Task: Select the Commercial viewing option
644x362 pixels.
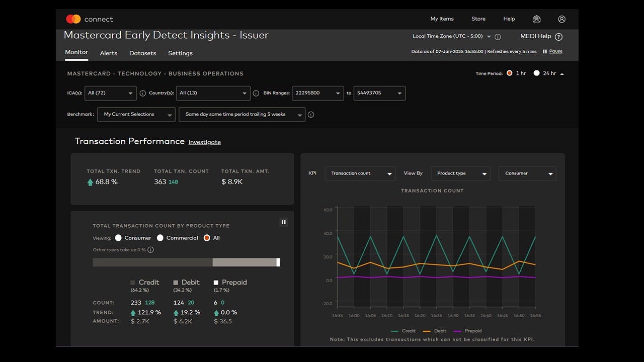Action: 160,238
